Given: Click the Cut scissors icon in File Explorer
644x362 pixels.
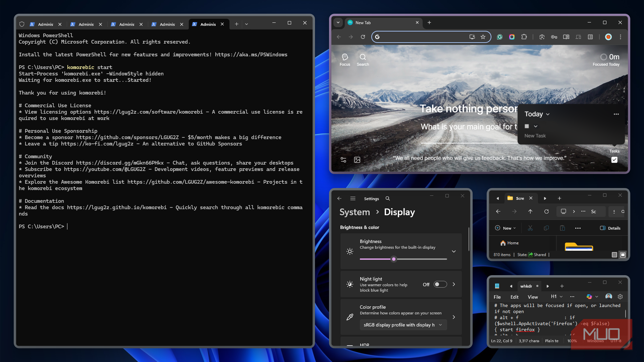Looking at the screenshot, I should point(530,228).
